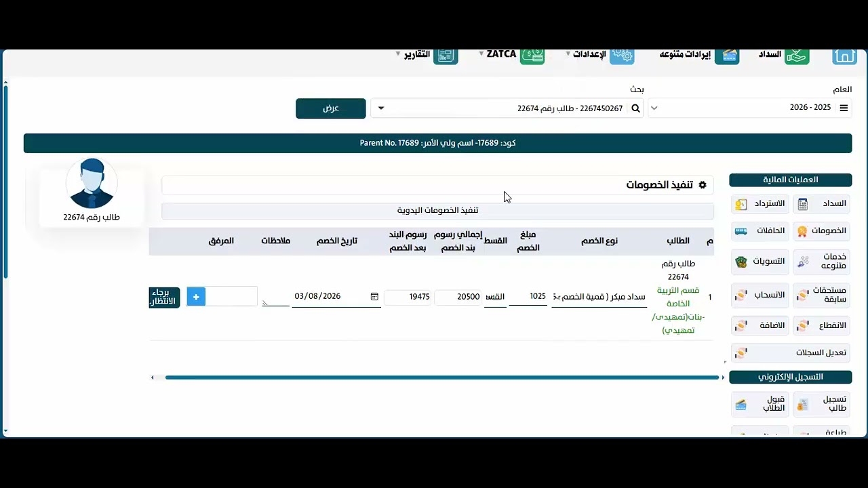
Task: Expand the العام academic year dropdown
Action: coord(654,108)
